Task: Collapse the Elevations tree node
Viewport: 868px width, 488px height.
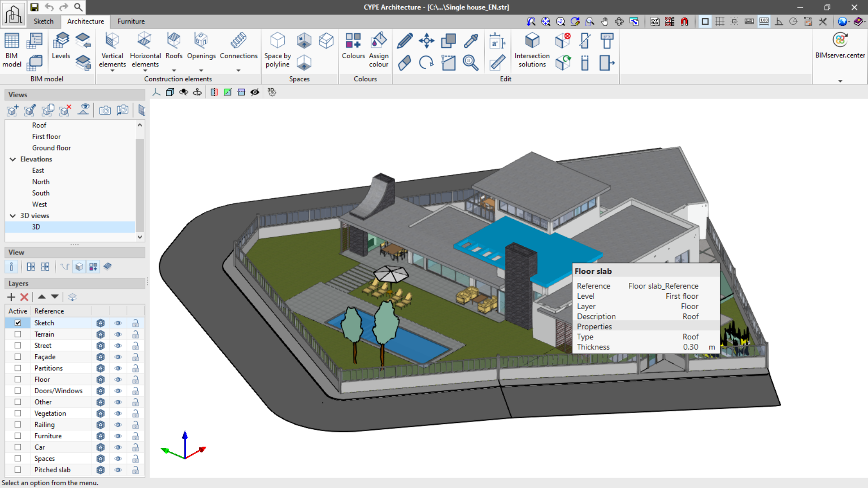Action: click(x=13, y=159)
